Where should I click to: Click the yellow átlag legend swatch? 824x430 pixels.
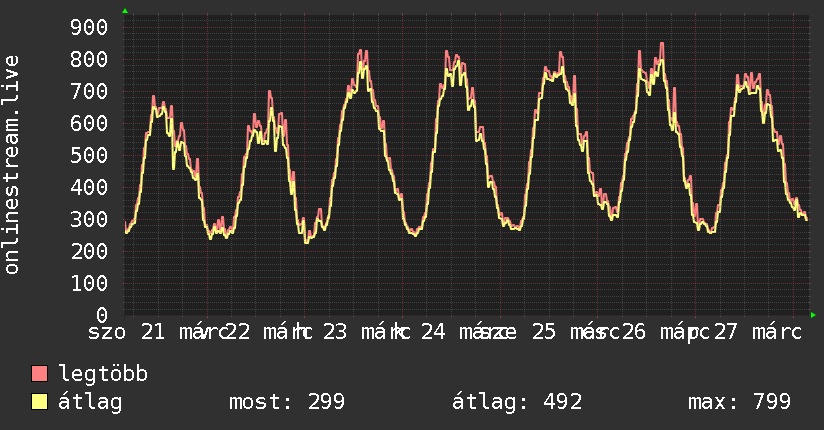click(39, 402)
